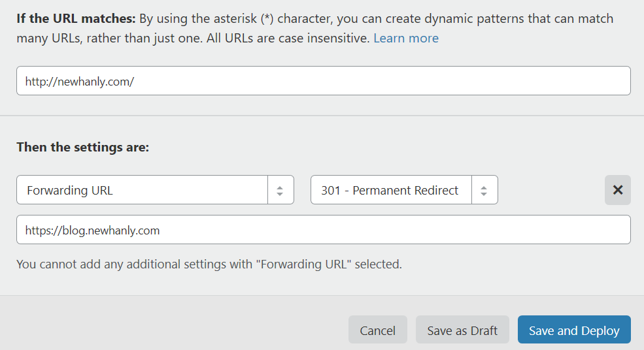Click the down arrow on Forwarding URL selector
Image resolution: width=644 pixels, height=350 pixels.
click(x=280, y=195)
